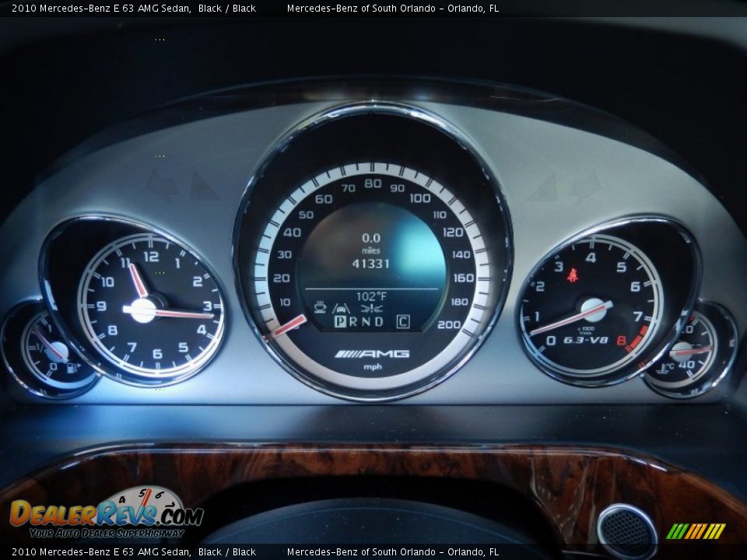This screenshot has width=747, height=560.
Task: Click the coolant temperature icon
Action: [667, 367]
